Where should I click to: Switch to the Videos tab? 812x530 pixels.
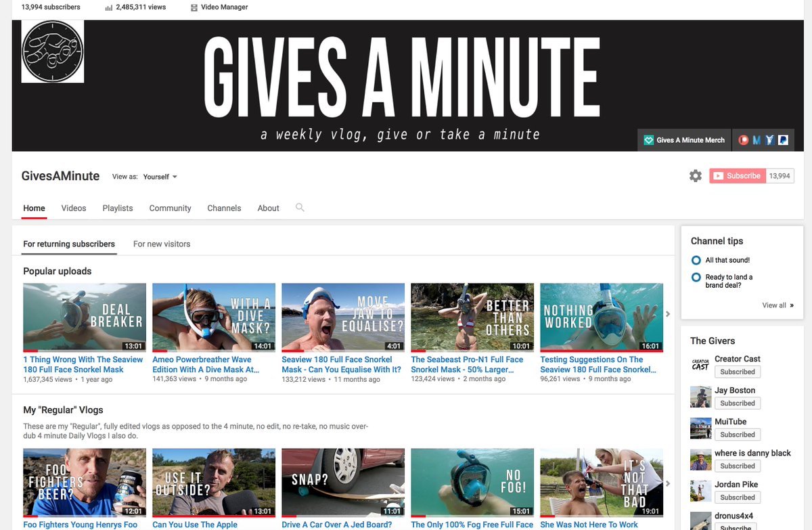[74, 208]
